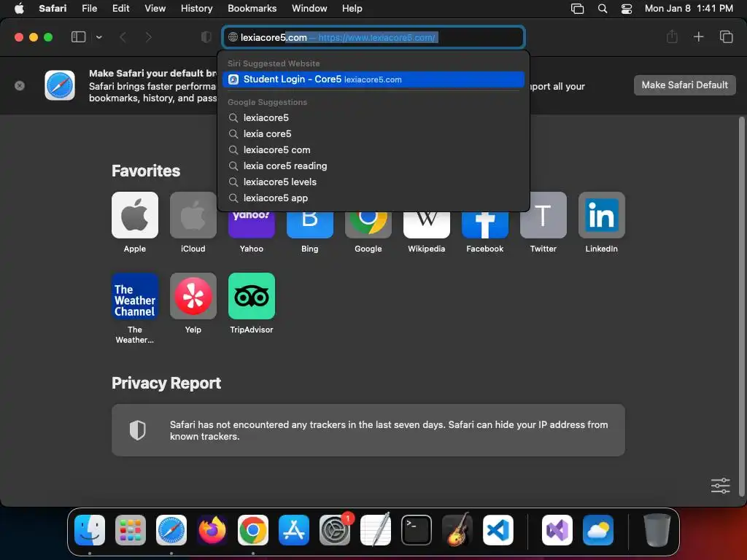Screen dimensions: 747x560
Task: Open the weather app in the Dock
Action: click(598, 529)
